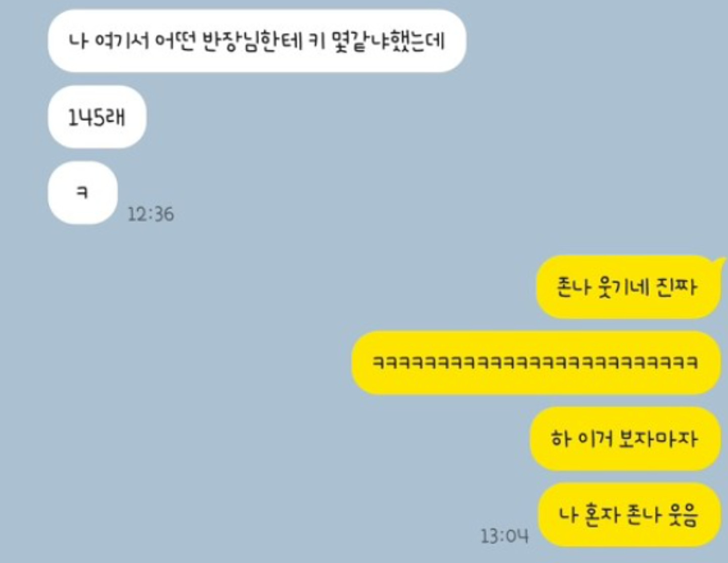Click the message bubble saying 145래

pos(97,117)
